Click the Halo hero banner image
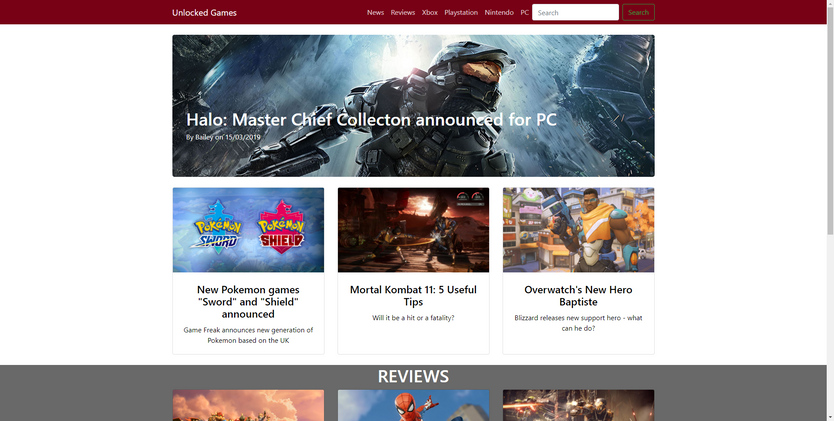 tap(413, 106)
